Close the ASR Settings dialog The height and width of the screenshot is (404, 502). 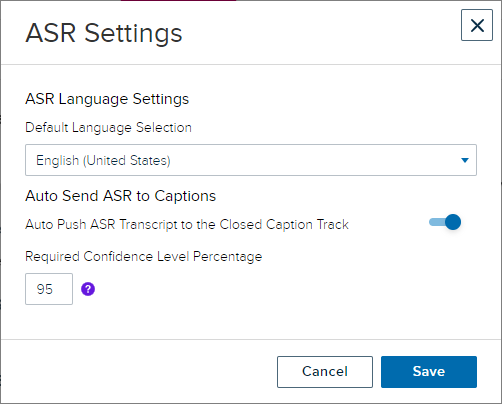(477, 25)
